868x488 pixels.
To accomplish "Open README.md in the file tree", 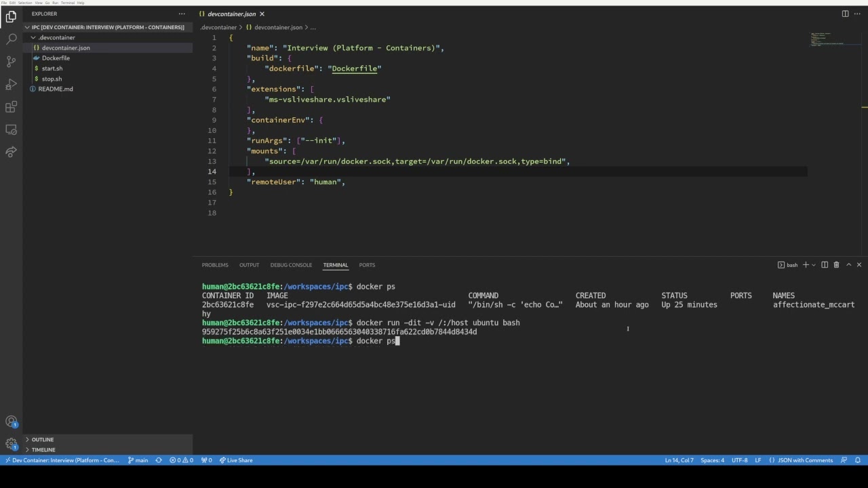I will (x=107, y=89).
